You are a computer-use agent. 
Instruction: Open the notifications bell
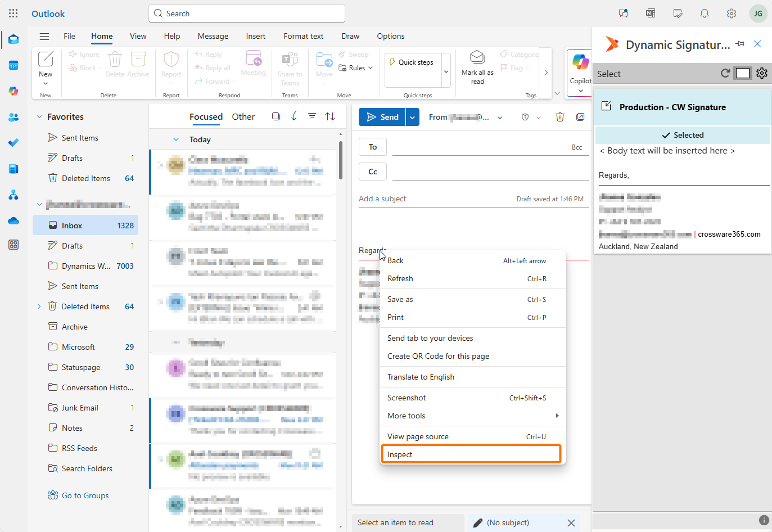click(x=704, y=13)
